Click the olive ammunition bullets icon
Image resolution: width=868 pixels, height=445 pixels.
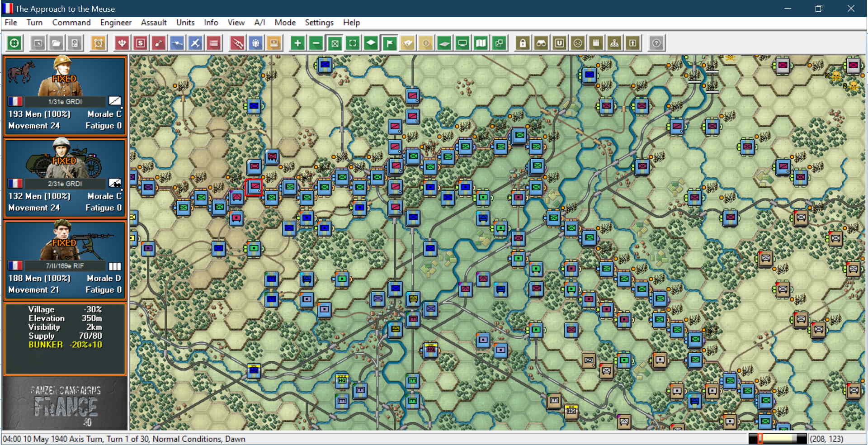pyautogui.click(x=596, y=43)
